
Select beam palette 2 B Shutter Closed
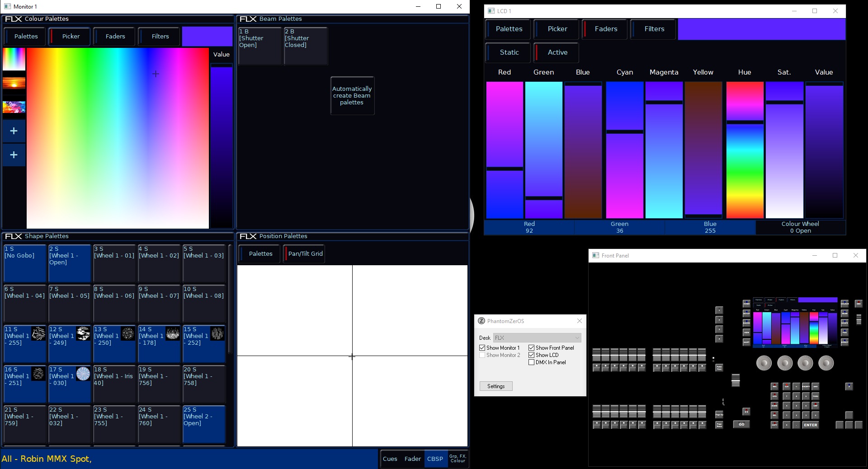click(x=306, y=46)
